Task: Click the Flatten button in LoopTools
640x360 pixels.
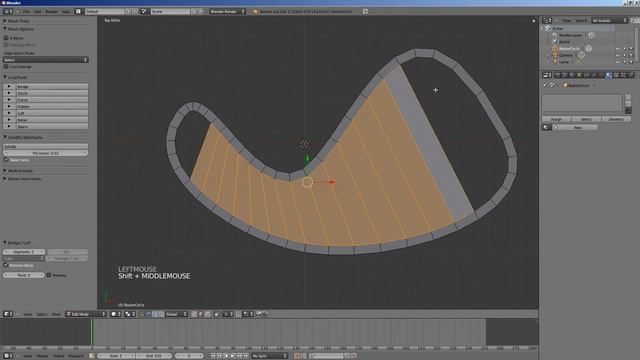Action: tap(52, 107)
